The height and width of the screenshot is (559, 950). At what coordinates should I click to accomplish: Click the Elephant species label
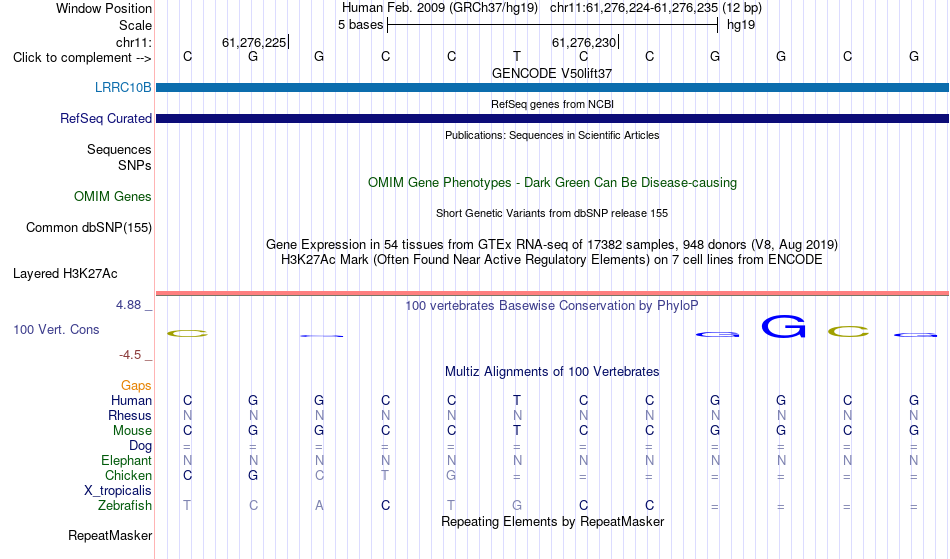click(126, 460)
